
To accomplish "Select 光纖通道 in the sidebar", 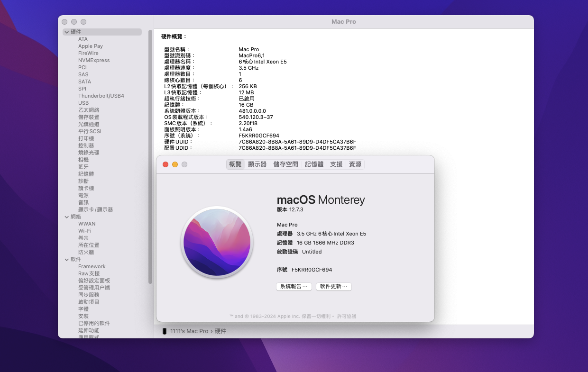I will [x=89, y=124].
